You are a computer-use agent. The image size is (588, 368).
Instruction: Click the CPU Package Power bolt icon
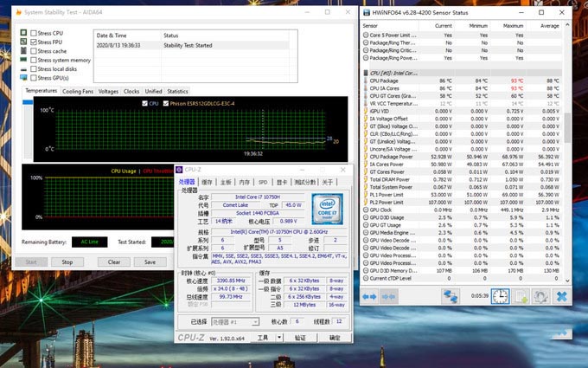coord(366,157)
